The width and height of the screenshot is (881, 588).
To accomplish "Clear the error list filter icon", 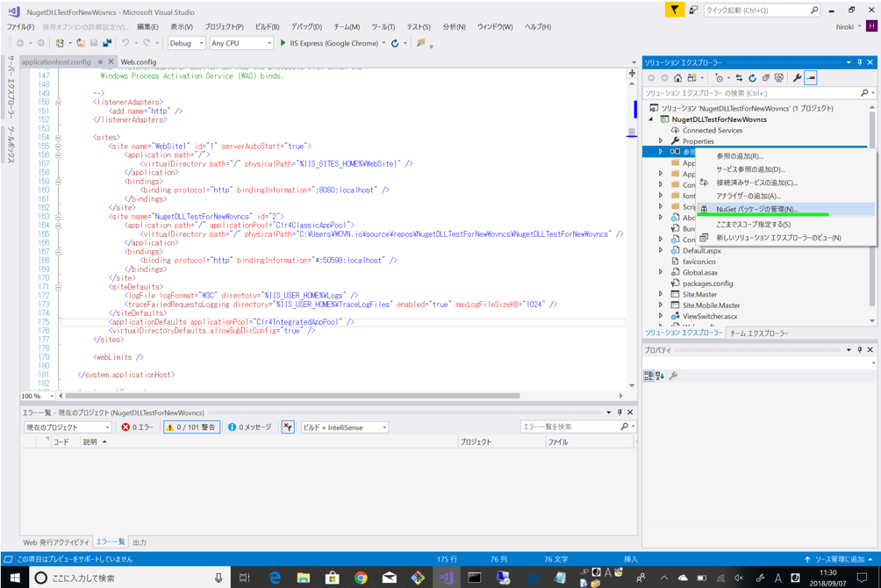I will tap(288, 427).
